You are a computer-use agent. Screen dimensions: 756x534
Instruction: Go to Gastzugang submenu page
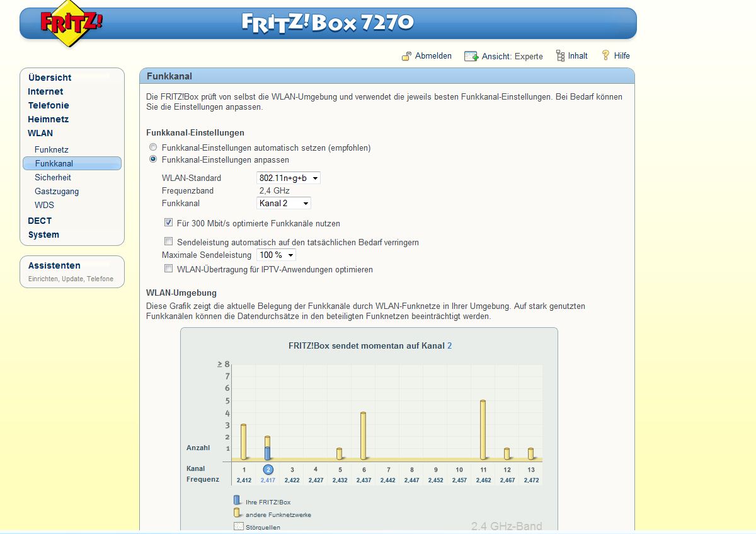pyautogui.click(x=57, y=191)
